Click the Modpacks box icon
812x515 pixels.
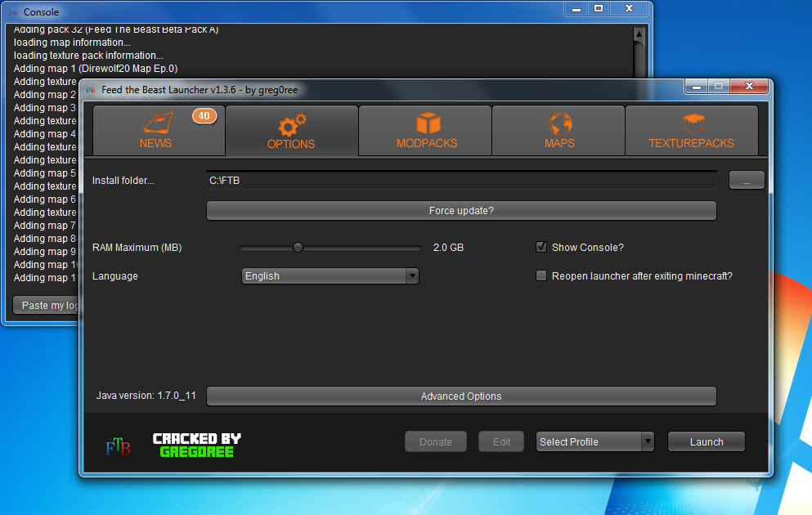point(427,123)
